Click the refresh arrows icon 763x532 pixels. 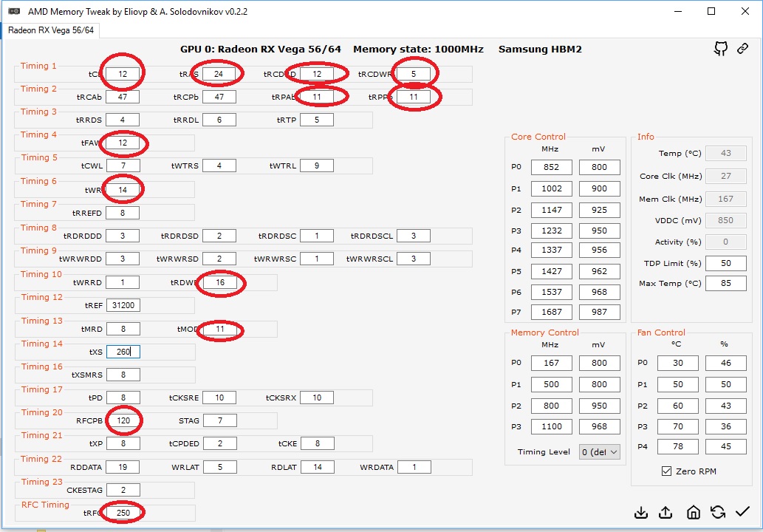718,512
